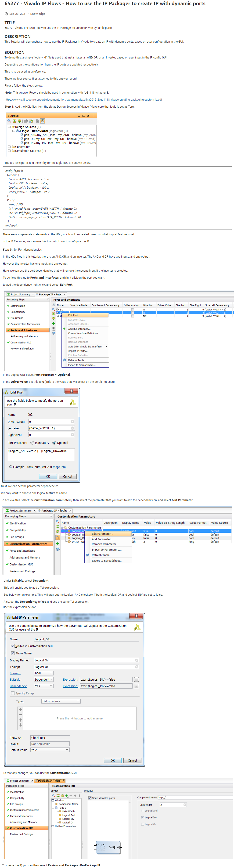Toggle the Show Name checkbox
234x868 pixels.
pyautogui.click(x=12, y=653)
